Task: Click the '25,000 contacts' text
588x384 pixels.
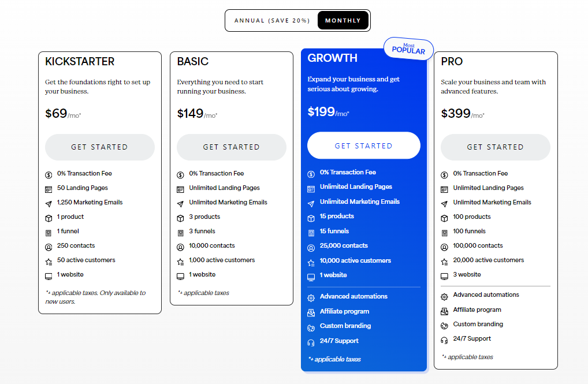Action: pyautogui.click(x=344, y=245)
